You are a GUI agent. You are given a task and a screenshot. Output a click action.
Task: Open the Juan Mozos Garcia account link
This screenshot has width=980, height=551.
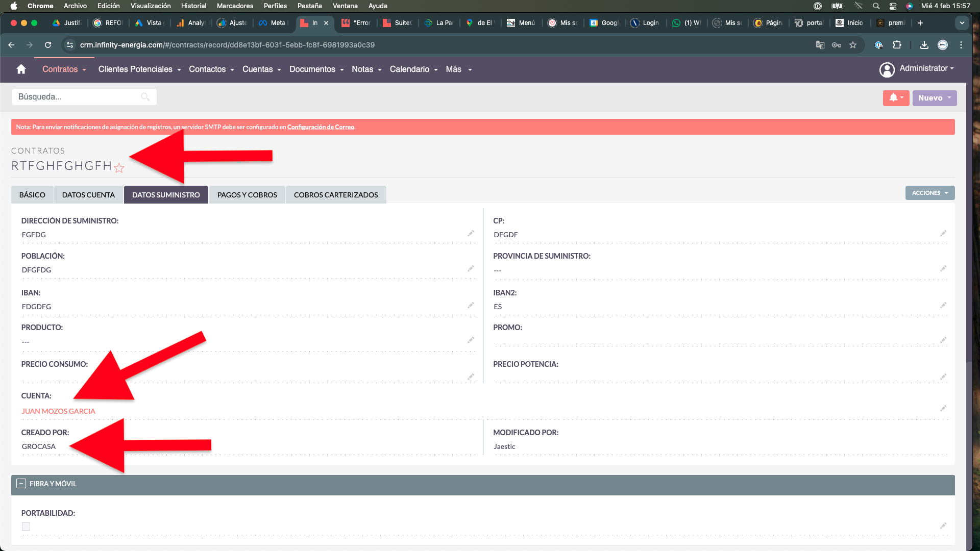(x=58, y=411)
